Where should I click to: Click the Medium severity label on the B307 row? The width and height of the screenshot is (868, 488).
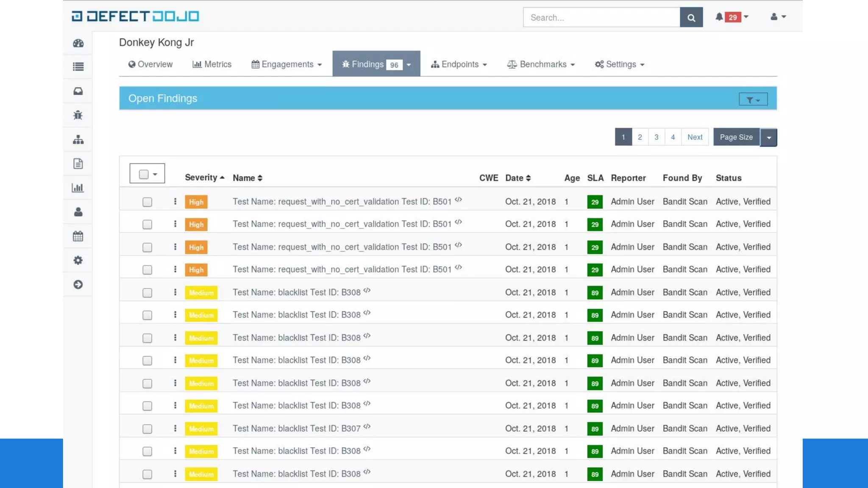click(x=201, y=429)
